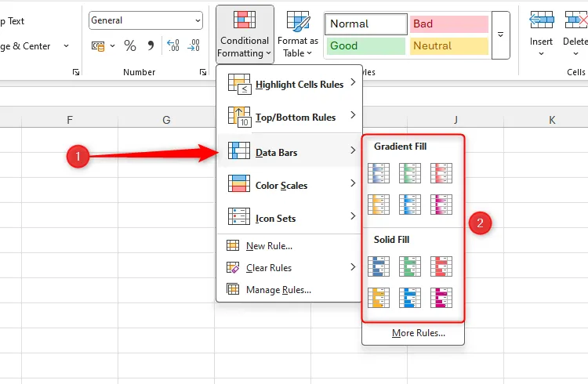Open Color Scales submenu
The image size is (588, 384).
[x=289, y=184]
